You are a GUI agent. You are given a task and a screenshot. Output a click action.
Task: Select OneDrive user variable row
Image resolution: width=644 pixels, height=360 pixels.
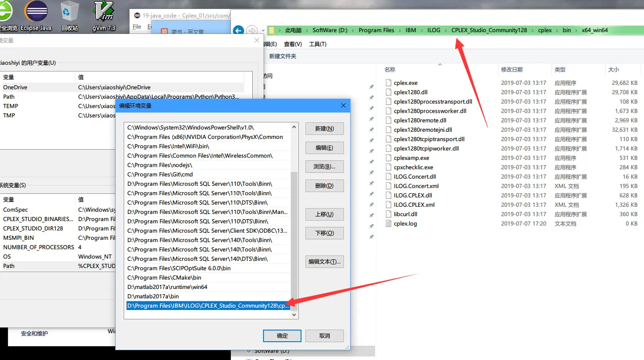click(122, 88)
